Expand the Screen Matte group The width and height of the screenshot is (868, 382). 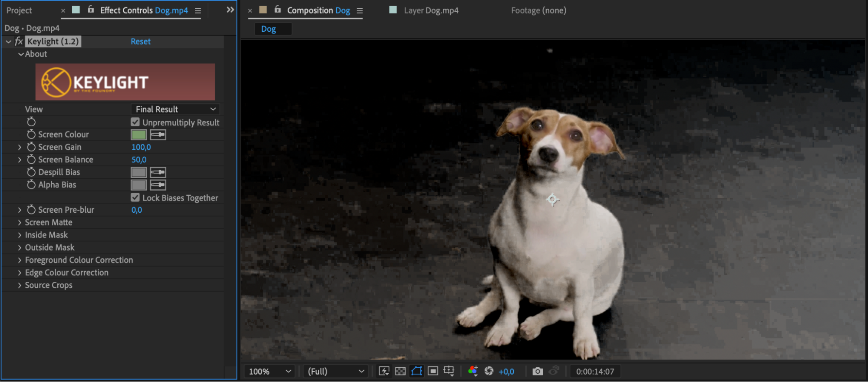[x=20, y=223]
